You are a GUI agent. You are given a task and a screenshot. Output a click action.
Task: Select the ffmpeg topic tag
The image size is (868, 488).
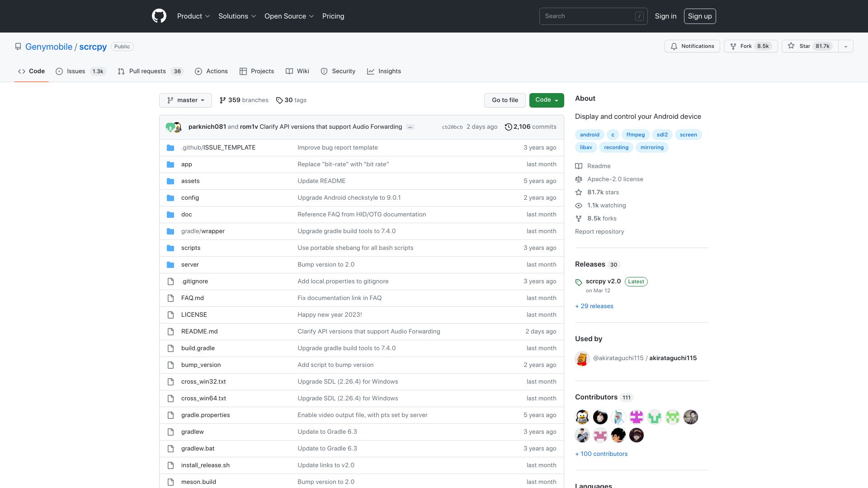click(636, 135)
